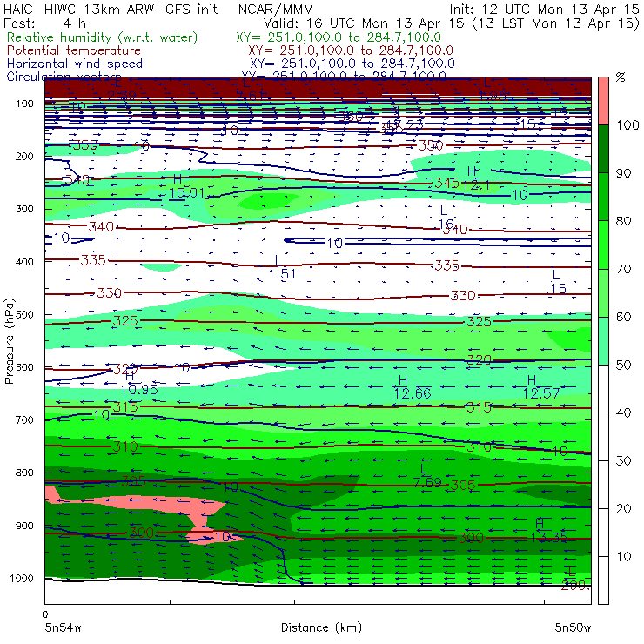Click the '5n54w' start location label
This screenshot has width=644, height=644.
pos(64,627)
